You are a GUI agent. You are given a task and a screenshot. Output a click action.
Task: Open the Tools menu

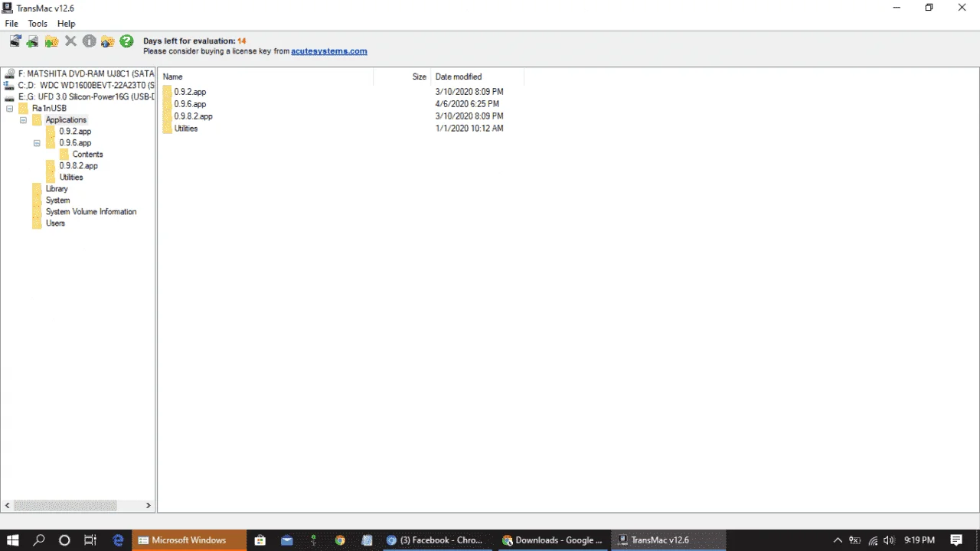[x=38, y=24]
